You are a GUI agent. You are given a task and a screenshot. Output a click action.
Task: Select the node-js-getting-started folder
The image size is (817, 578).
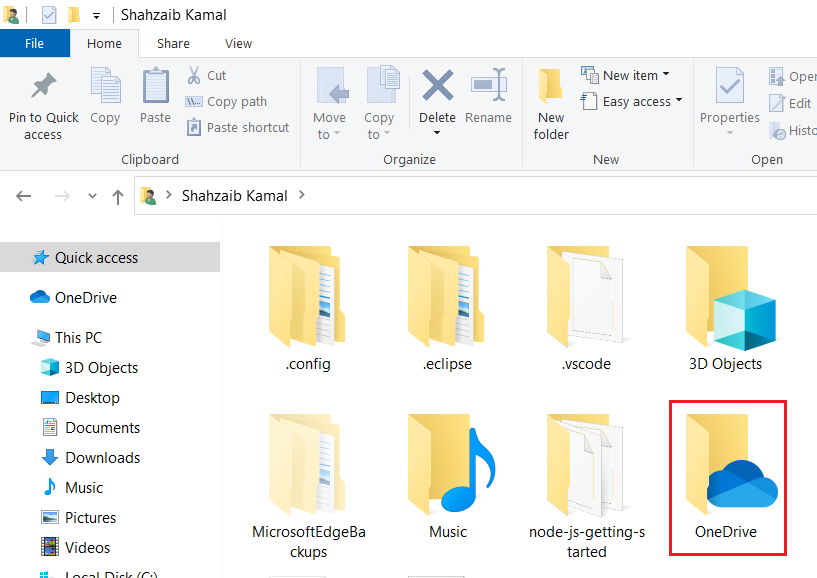[x=586, y=486]
